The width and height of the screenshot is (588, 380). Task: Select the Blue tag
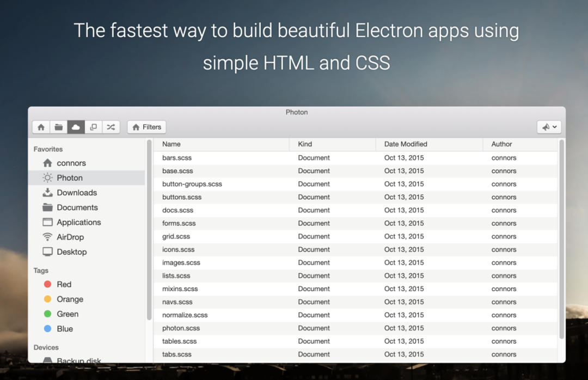[x=87, y=329]
